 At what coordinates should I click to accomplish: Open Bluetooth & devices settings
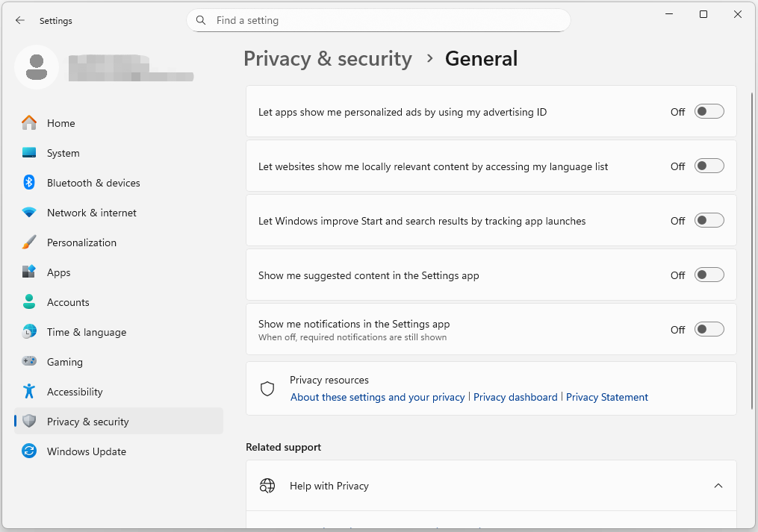pos(93,182)
